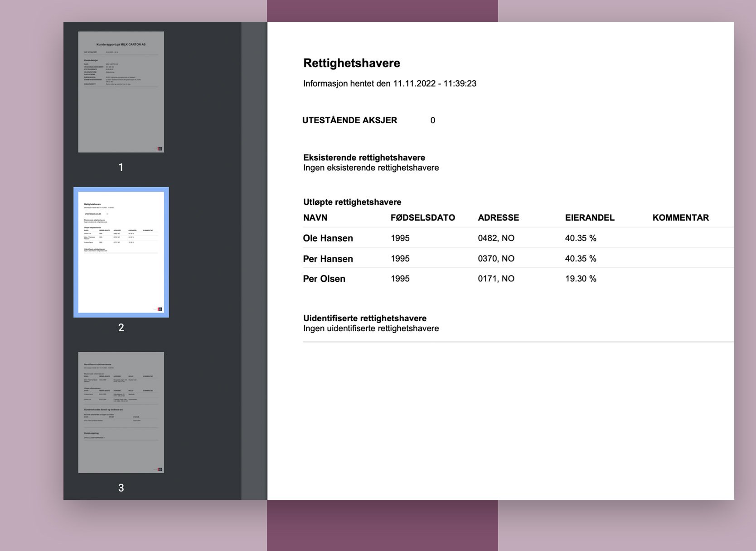Screen dimensions: 756x551
Task: Click the page number 1 label
Action: tap(121, 167)
